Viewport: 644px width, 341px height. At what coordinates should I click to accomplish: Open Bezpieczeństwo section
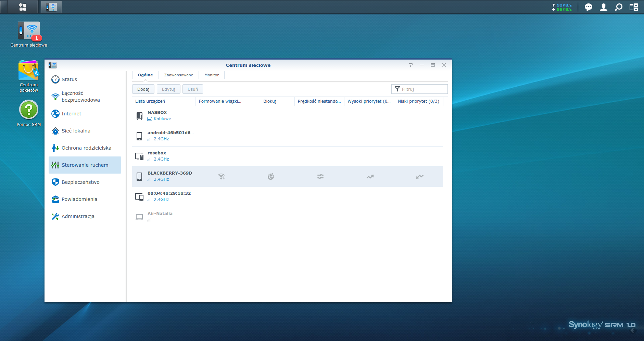click(85, 182)
